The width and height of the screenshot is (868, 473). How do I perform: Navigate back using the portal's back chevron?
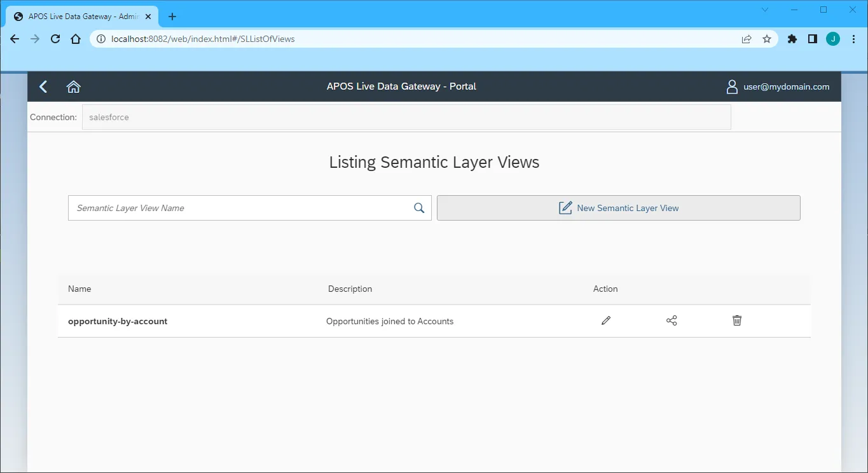(x=43, y=86)
